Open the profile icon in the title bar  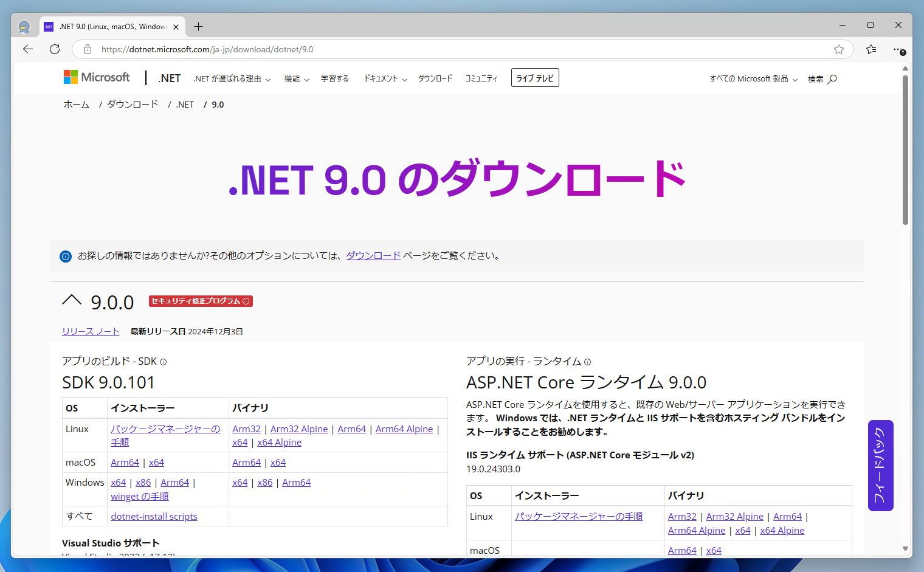click(x=24, y=27)
